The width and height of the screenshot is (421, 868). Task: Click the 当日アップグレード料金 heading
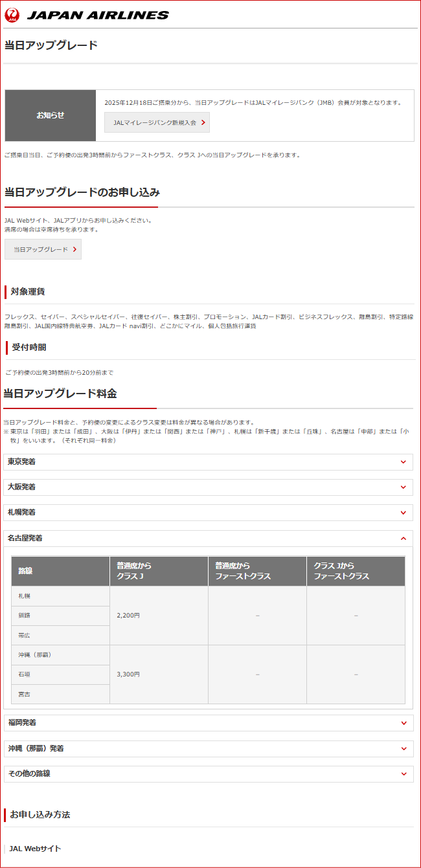click(60, 394)
